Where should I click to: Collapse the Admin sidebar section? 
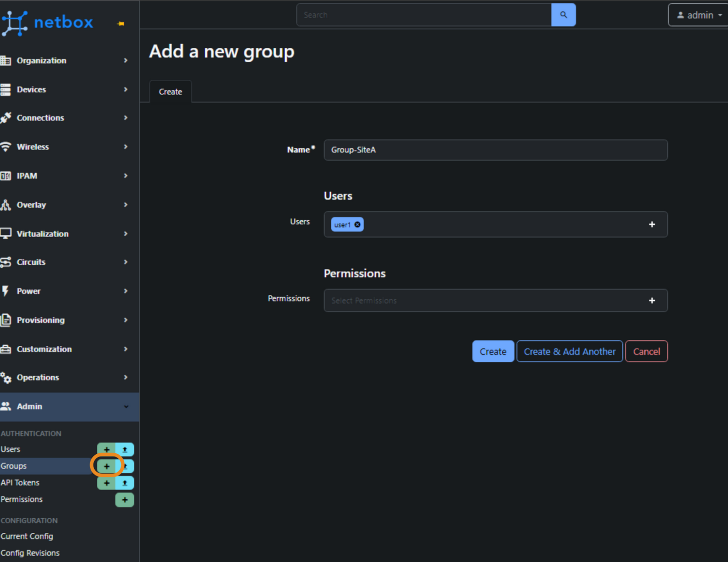point(69,406)
